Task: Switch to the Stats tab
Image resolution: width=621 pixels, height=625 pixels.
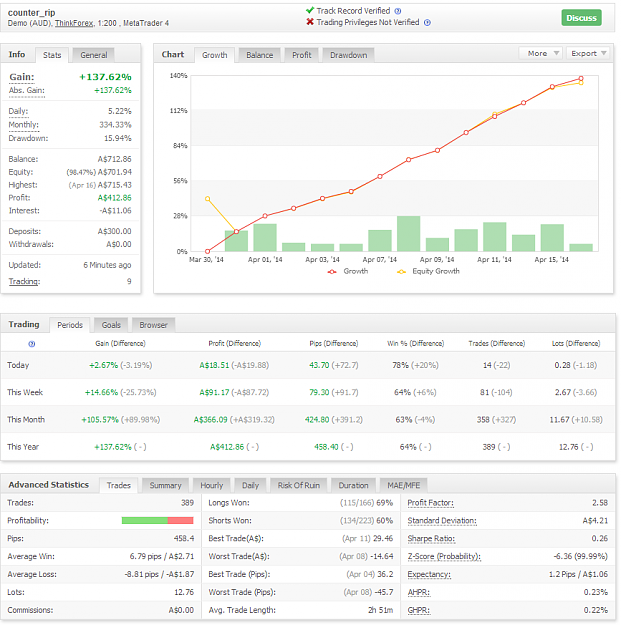Action: pos(52,55)
